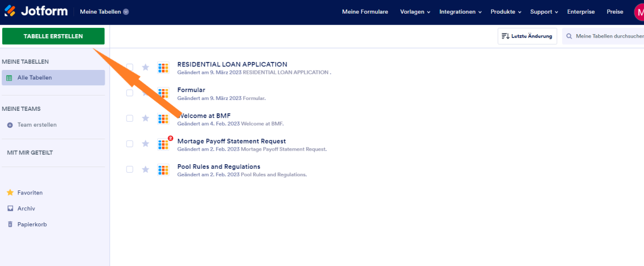644x266 pixels.
Task: Open the Enterprise page
Action: coord(581,12)
